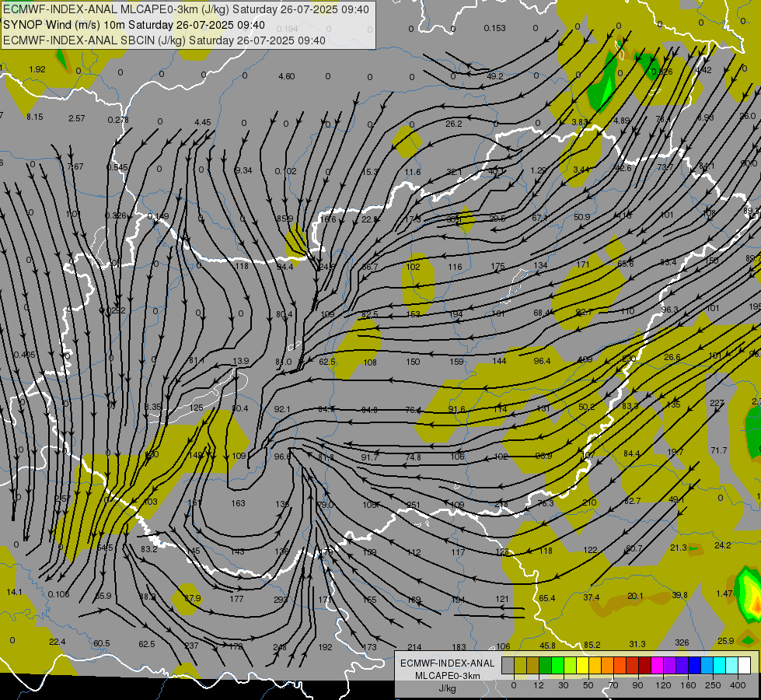The image size is (761, 700).
Task: Click the legend tick label 12
Action: [x=538, y=685]
